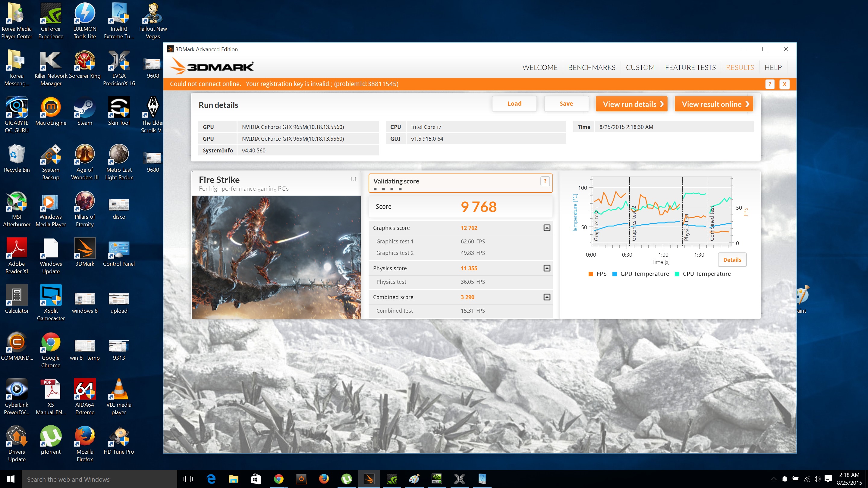
Task: Select the MacroEngine desktop icon
Action: [51, 111]
